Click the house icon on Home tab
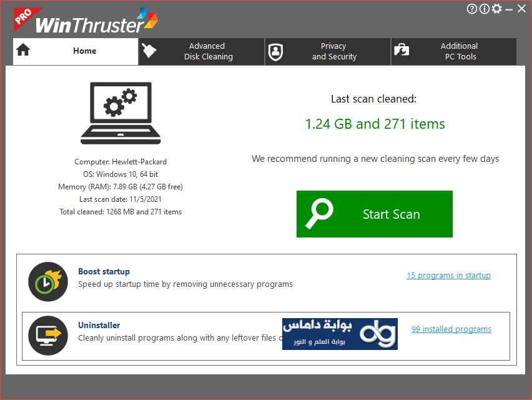The width and height of the screenshot is (532, 400). (23, 50)
